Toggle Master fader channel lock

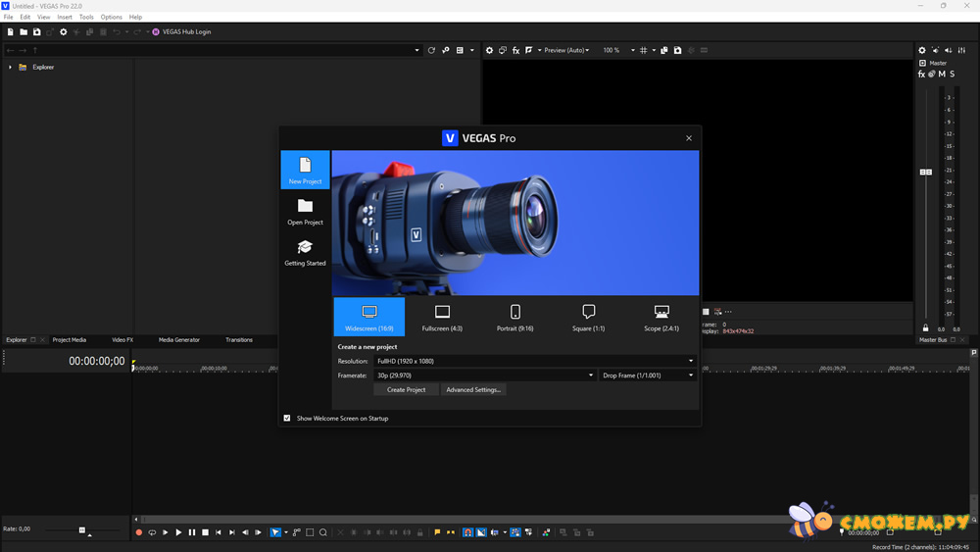(x=926, y=327)
